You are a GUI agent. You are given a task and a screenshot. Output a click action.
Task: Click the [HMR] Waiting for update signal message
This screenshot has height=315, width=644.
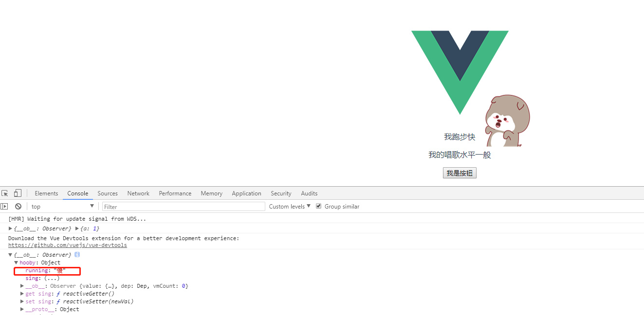77,219
